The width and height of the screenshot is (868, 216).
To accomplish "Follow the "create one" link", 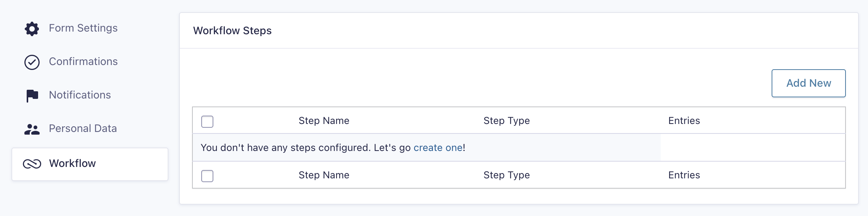I will click(438, 148).
